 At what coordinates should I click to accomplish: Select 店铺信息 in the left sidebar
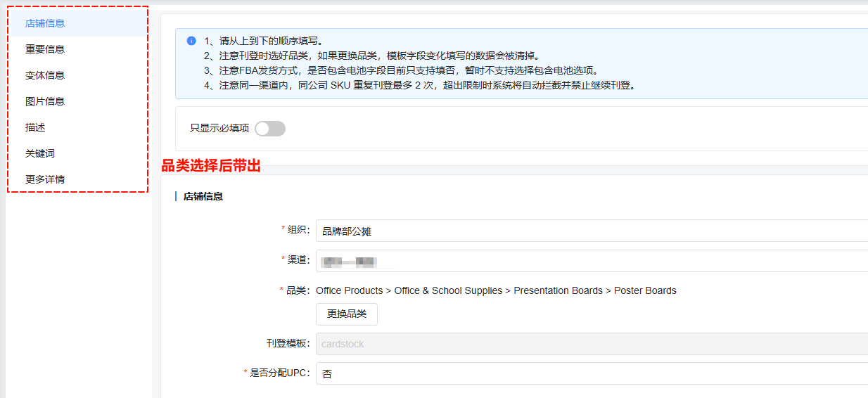coord(45,23)
